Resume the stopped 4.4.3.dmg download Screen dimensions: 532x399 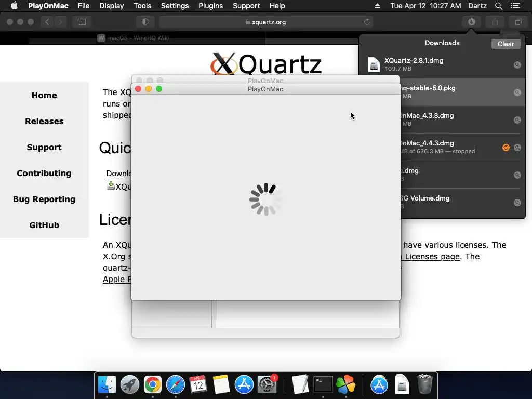coord(506,147)
